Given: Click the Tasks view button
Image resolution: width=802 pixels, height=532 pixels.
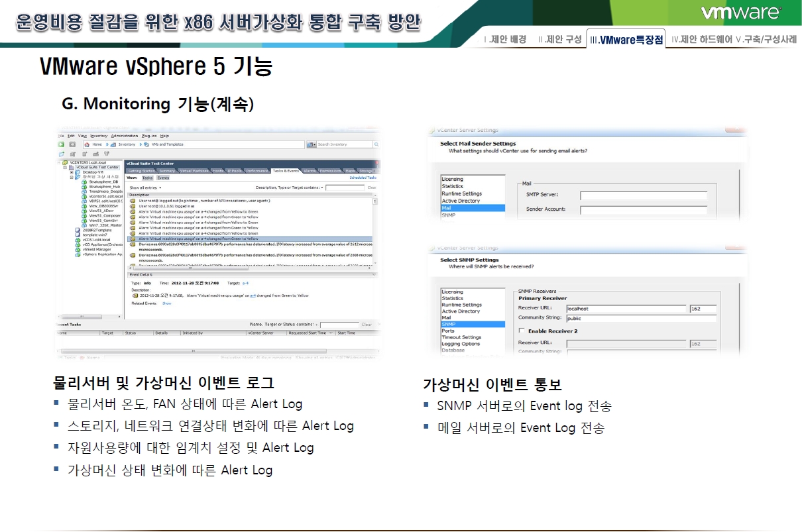Looking at the screenshot, I should 147,178.
